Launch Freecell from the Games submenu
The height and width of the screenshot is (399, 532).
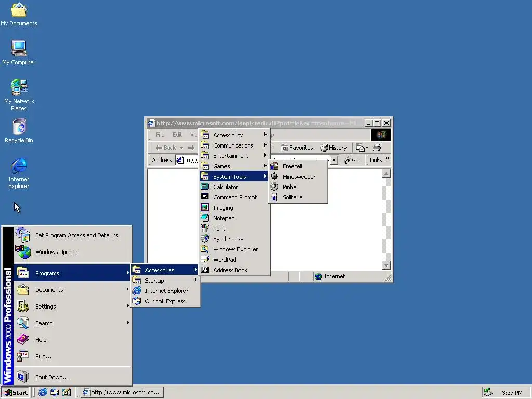pyautogui.click(x=298, y=166)
